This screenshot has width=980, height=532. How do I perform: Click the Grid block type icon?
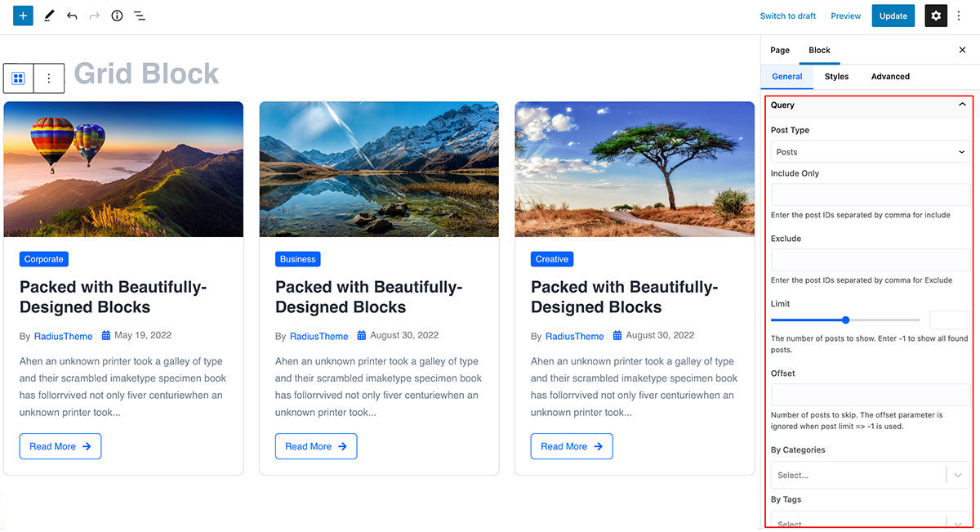coord(18,78)
